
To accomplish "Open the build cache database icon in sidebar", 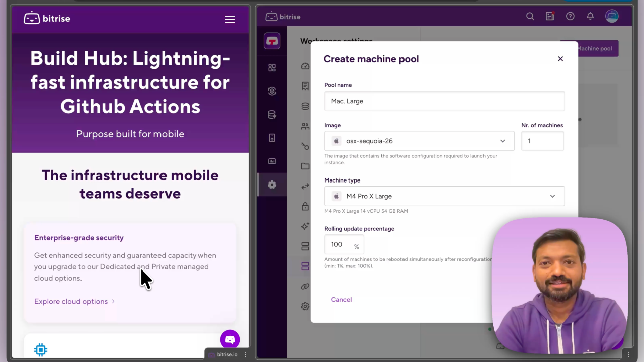I will coord(272,115).
